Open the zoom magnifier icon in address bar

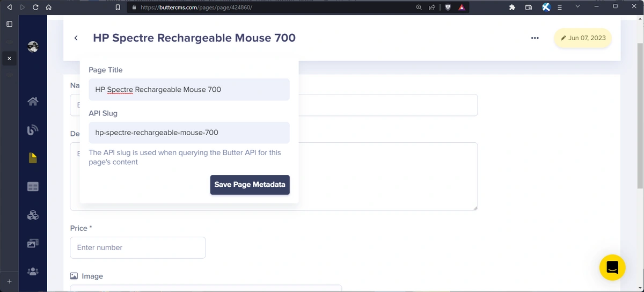(419, 8)
